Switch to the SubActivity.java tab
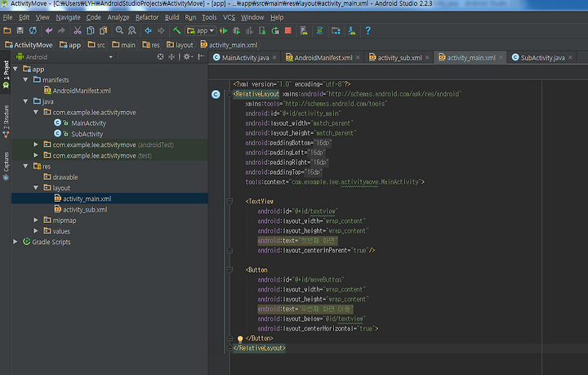Image resolution: width=588 pixels, height=375 pixels. pyautogui.click(x=542, y=58)
